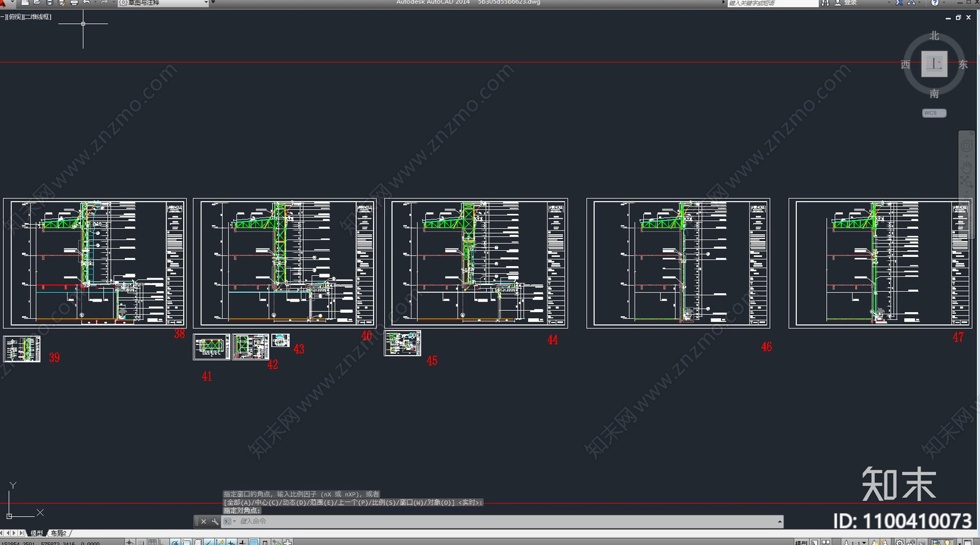
Task: Open the 1:1 annotation scale dropdown
Action: [x=855, y=542]
